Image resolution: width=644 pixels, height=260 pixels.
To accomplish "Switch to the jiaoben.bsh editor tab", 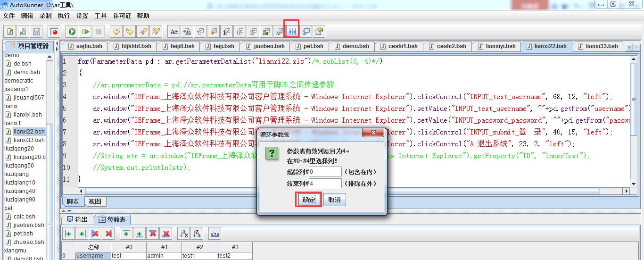I will pyautogui.click(x=265, y=46).
